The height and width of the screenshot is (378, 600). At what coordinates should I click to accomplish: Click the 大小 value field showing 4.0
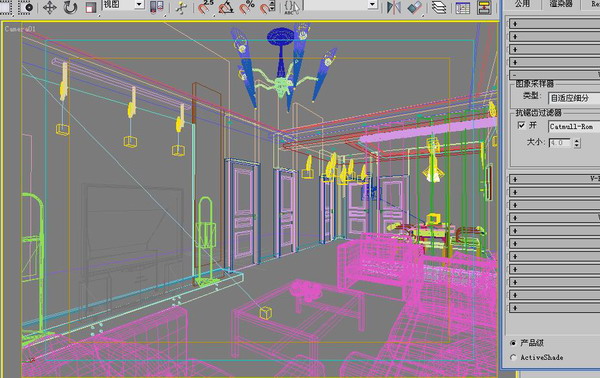pos(560,143)
